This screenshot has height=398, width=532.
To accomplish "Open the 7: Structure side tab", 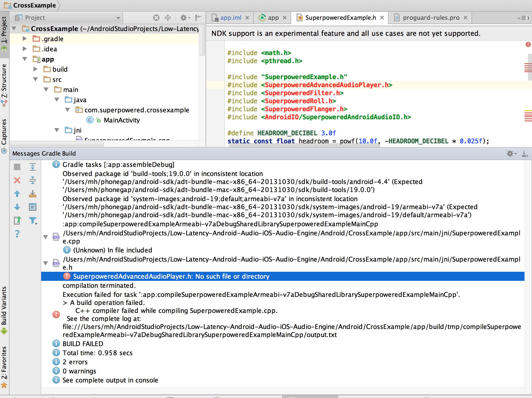I will [x=4, y=85].
